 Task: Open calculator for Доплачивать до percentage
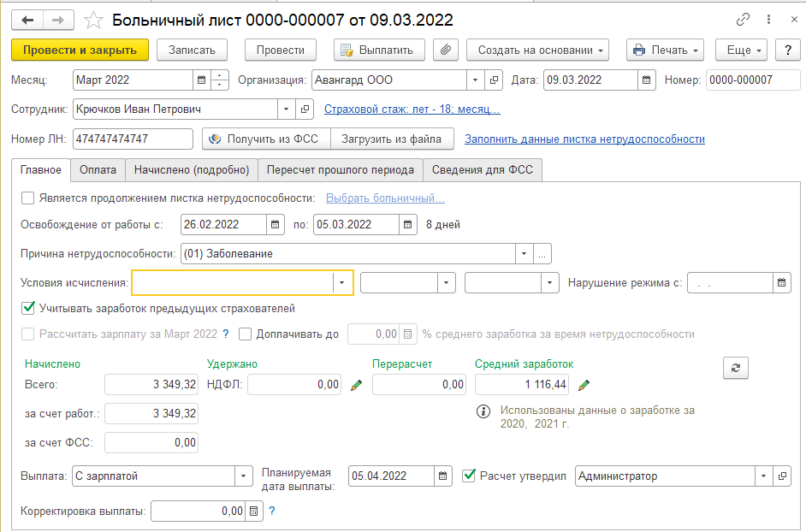point(407,334)
